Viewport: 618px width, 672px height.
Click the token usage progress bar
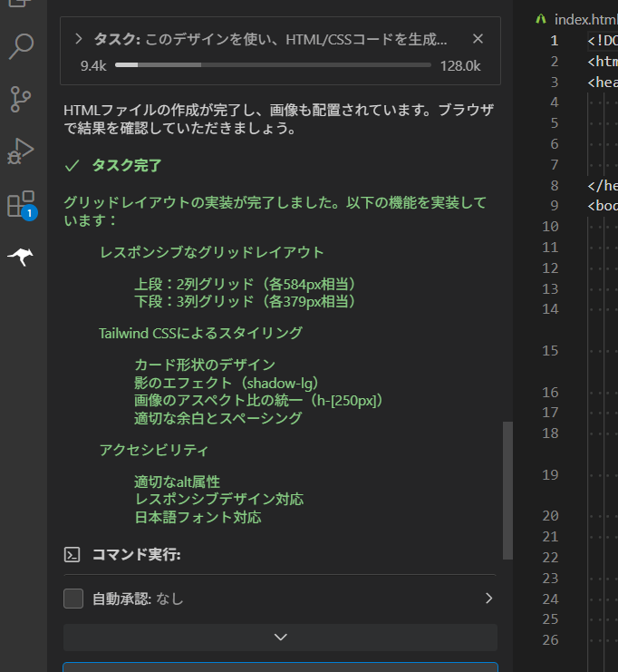pyautogui.click(x=273, y=65)
